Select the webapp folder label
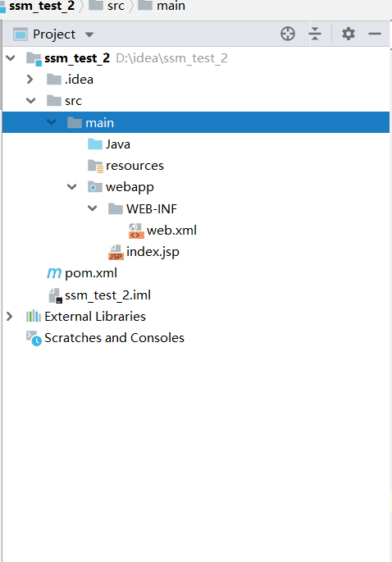The width and height of the screenshot is (392, 562). pyautogui.click(x=130, y=187)
